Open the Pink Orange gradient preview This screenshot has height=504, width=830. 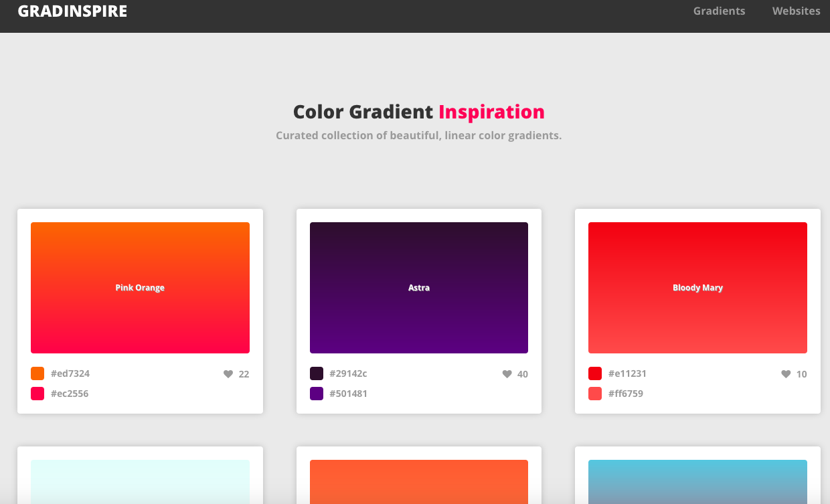[x=140, y=287]
